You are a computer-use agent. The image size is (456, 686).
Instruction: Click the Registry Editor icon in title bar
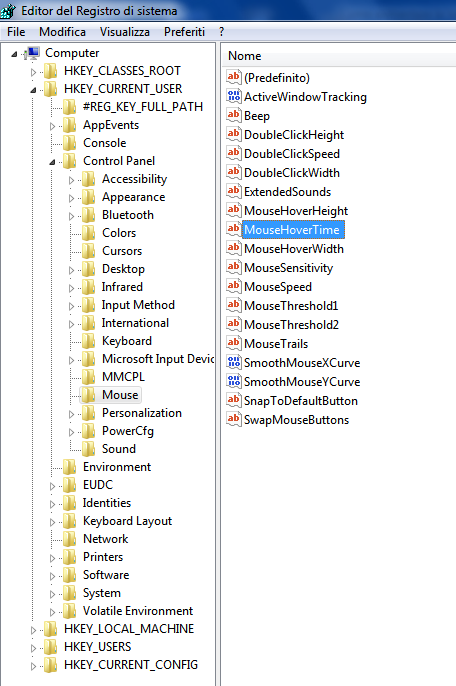pos(8,10)
